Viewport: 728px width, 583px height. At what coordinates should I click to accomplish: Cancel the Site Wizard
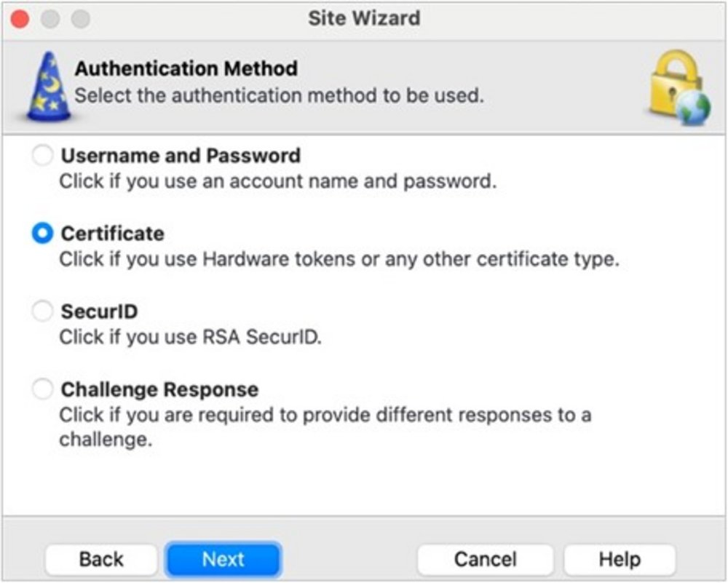[485, 559]
